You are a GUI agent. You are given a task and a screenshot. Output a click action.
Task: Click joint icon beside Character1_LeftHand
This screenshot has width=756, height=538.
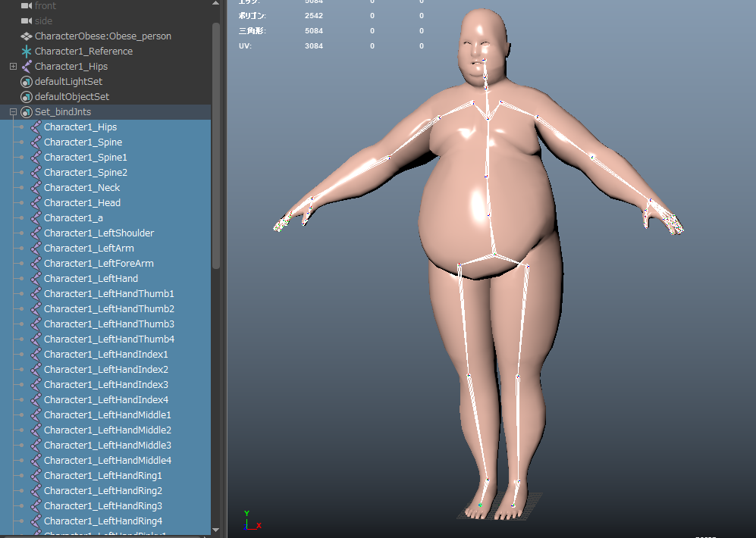click(x=36, y=279)
